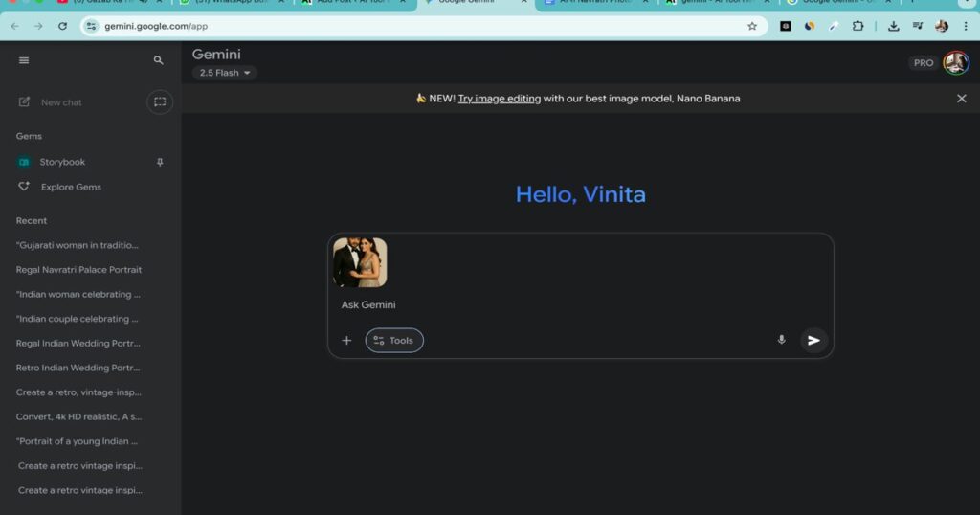Open the sidebar search icon

tap(158, 60)
